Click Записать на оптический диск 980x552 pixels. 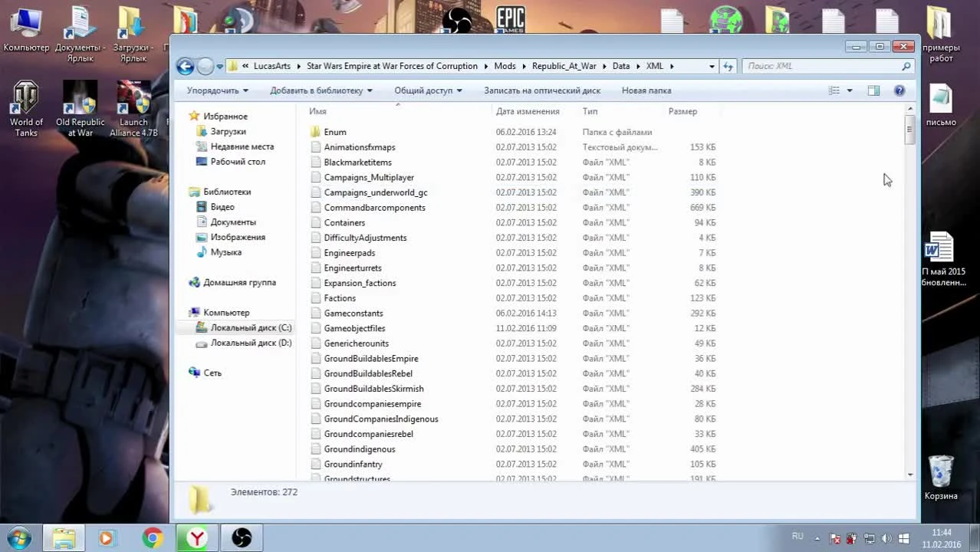tap(541, 90)
